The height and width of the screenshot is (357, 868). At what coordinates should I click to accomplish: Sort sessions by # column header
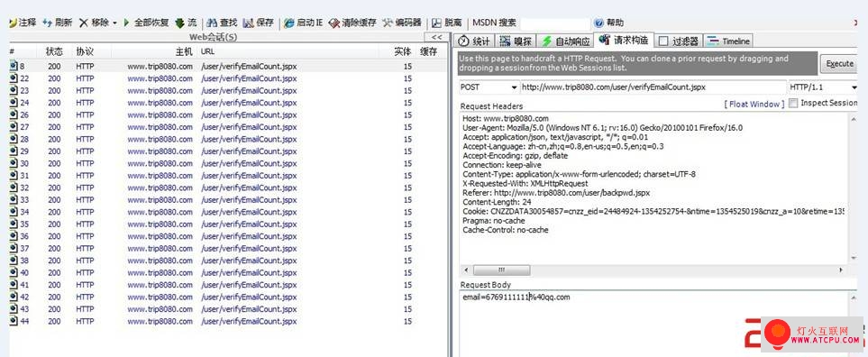(x=12, y=51)
